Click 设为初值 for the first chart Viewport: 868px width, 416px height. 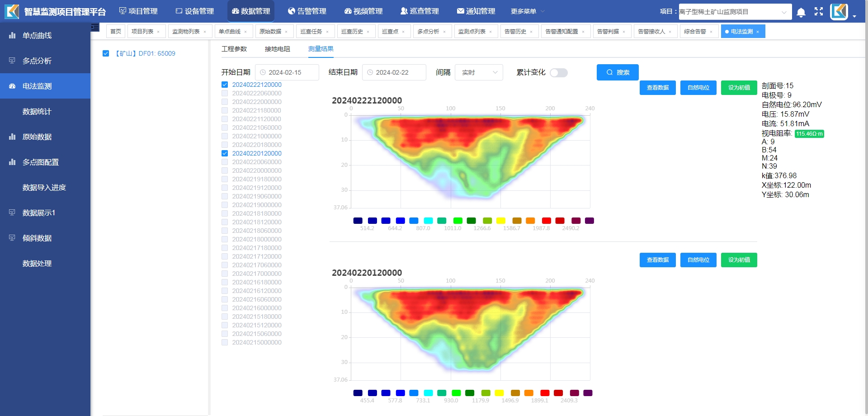(739, 88)
